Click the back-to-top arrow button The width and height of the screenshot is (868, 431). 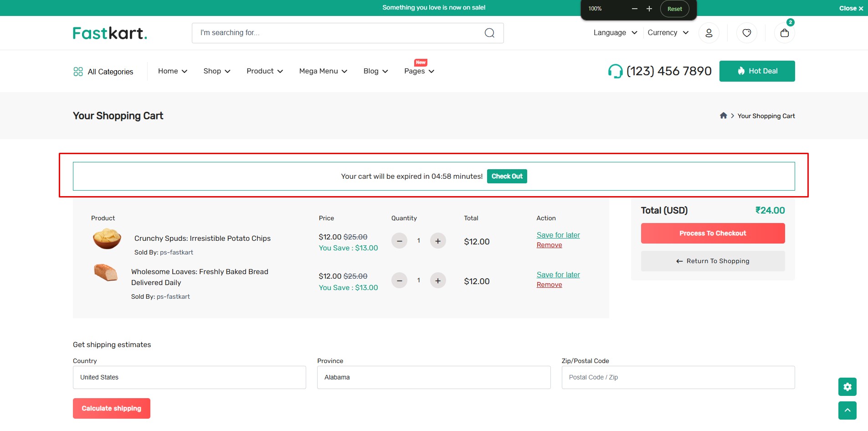pyautogui.click(x=847, y=410)
